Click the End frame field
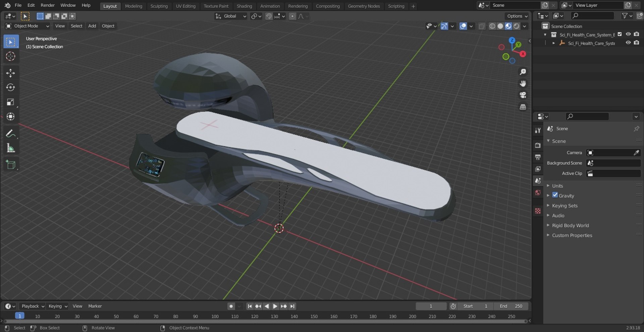 click(x=511, y=306)
